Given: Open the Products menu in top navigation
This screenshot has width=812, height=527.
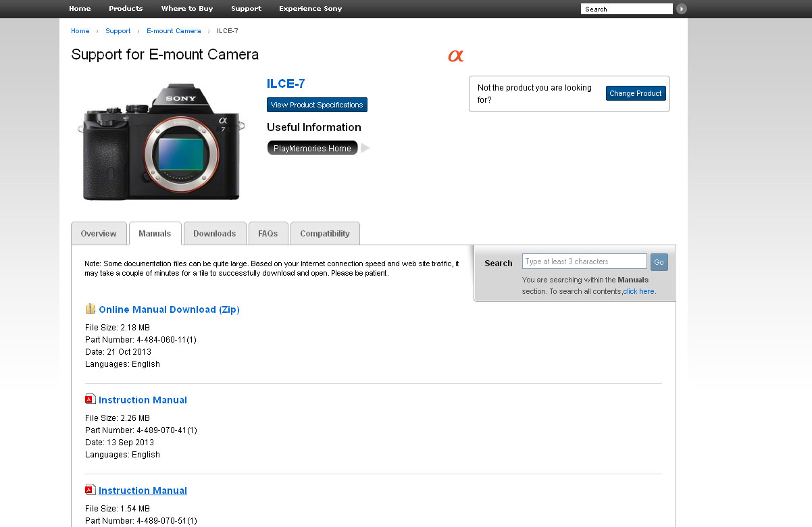Looking at the screenshot, I should tap(126, 9).
